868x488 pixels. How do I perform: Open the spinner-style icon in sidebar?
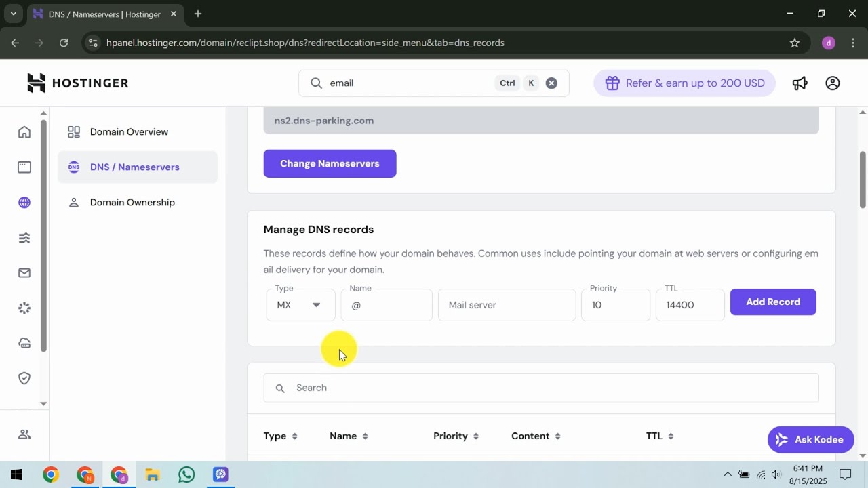point(24,308)
